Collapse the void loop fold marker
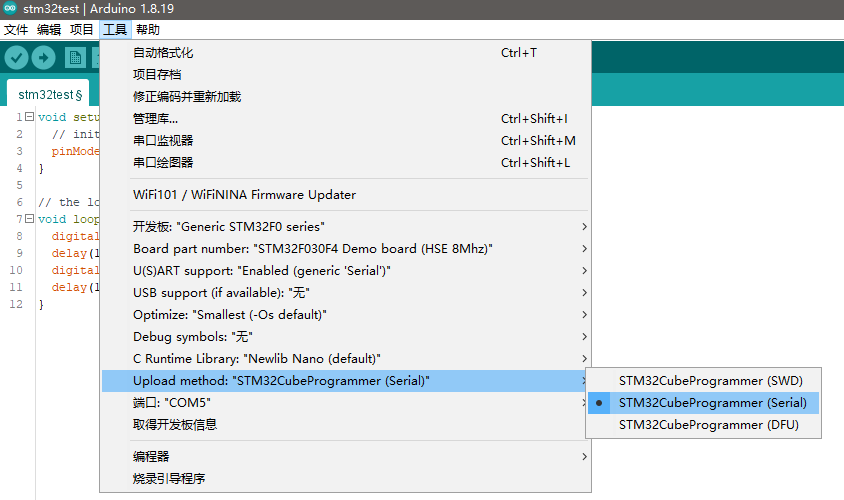The height and width of the screenshot is (500, 844). (30, 219)
